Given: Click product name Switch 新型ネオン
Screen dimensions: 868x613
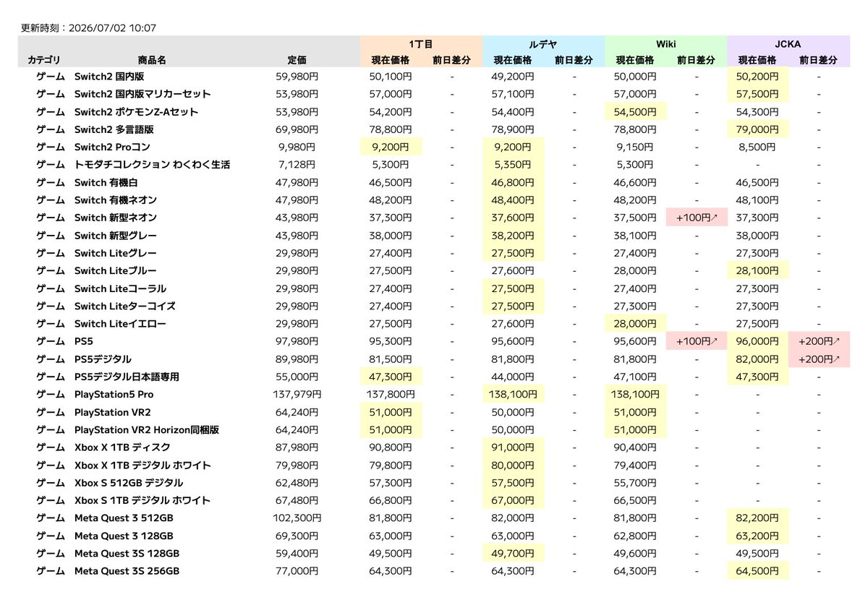Looking at the screenshot, I should click(x=115, y=218).
